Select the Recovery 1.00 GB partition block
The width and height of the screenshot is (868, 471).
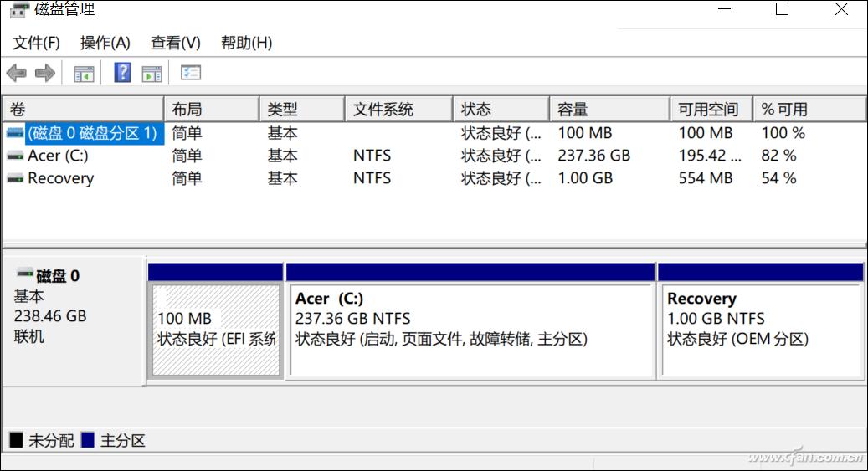point(760,330)
